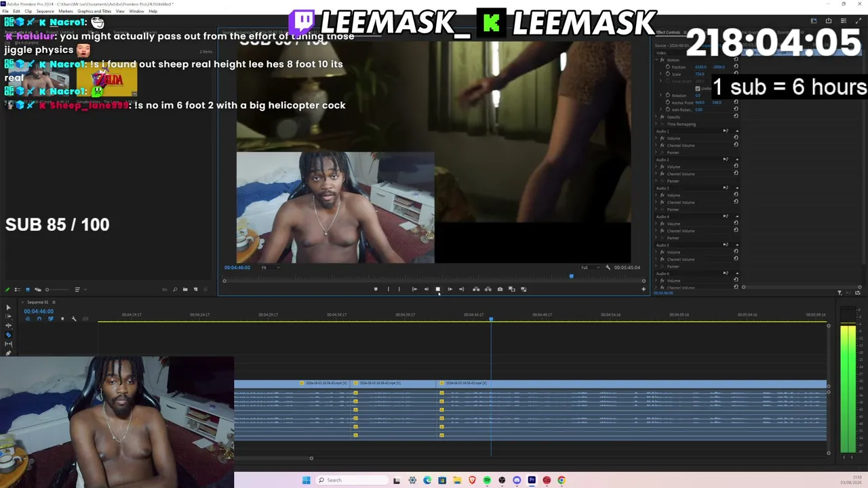This screenshot has height=488, width=868.
Task: Open the Graphics and Titles menu
Action: pyautogui.click(x=94, y=12)
